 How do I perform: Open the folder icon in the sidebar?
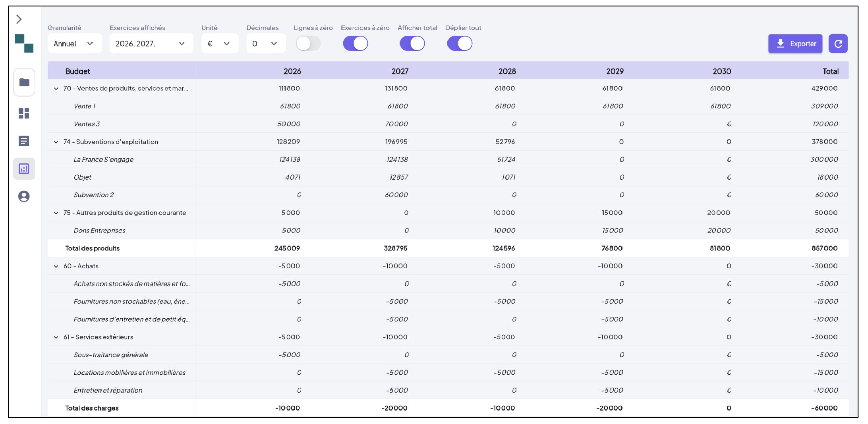pyautogui.click(x=24, y=83)
